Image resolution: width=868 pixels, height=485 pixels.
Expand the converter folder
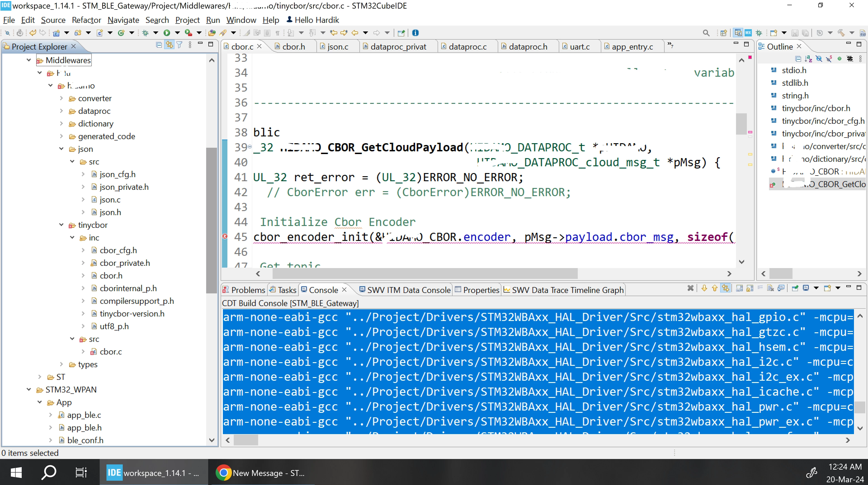click(61, 98)
